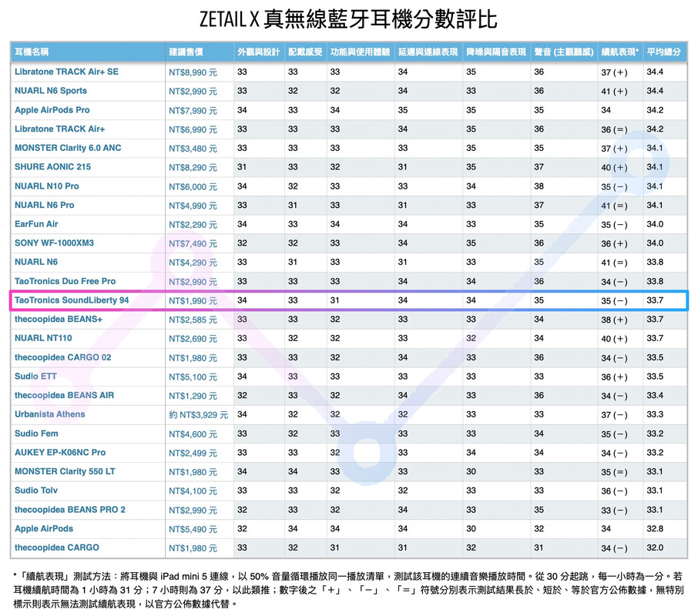Click the 延遲與連線表現 column header
Viewport: 698px width, 616px height.
pyautogui.click(x=428, y=52)
